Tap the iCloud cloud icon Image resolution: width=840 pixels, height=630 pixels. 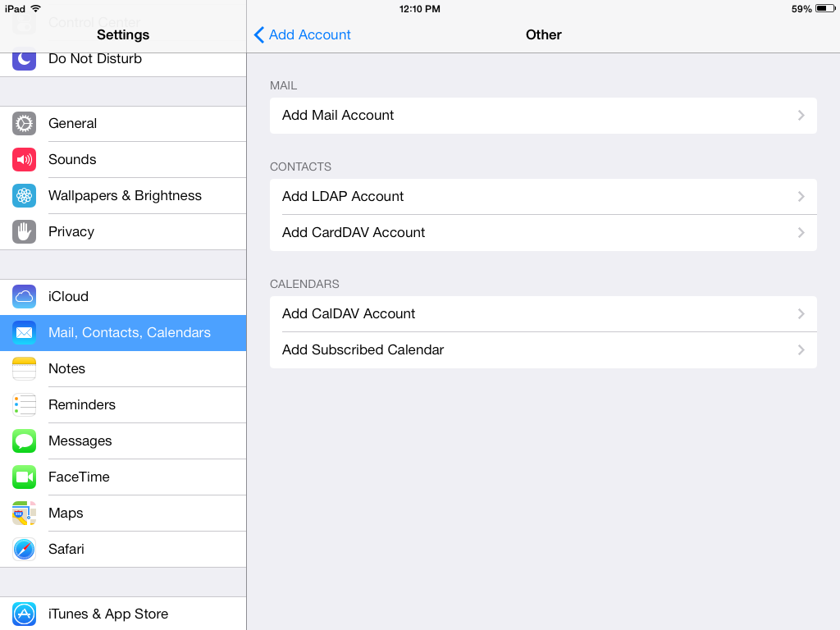coord(24,297)
